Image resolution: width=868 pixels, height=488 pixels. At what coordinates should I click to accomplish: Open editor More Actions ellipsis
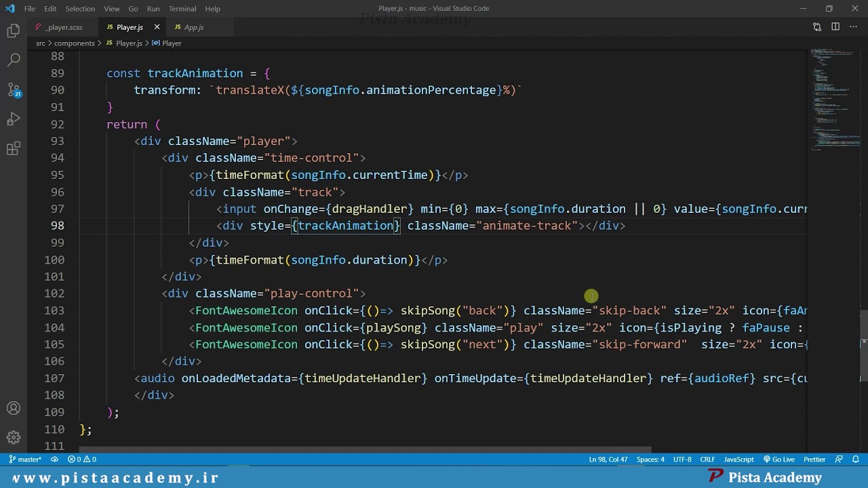click(x=854, y=27)
